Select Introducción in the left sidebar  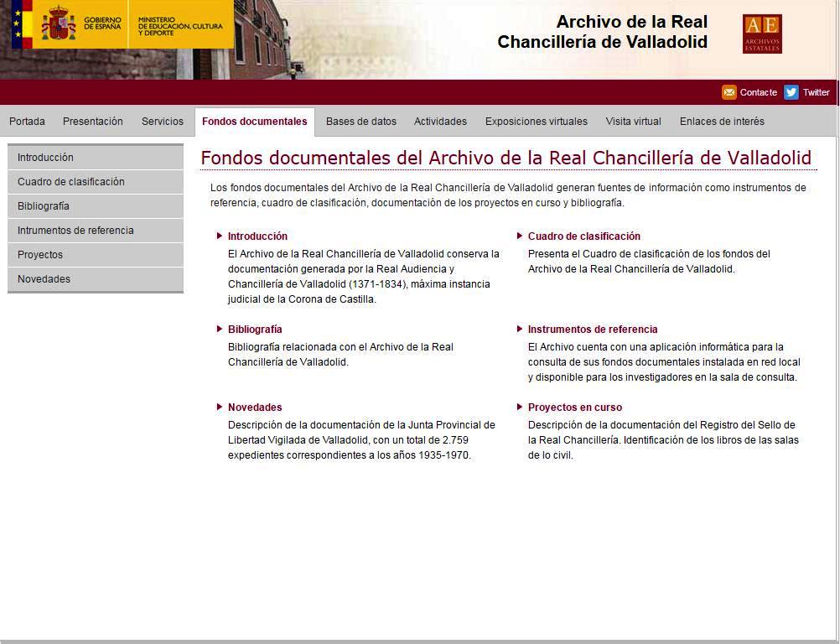[x=96, y=158]
